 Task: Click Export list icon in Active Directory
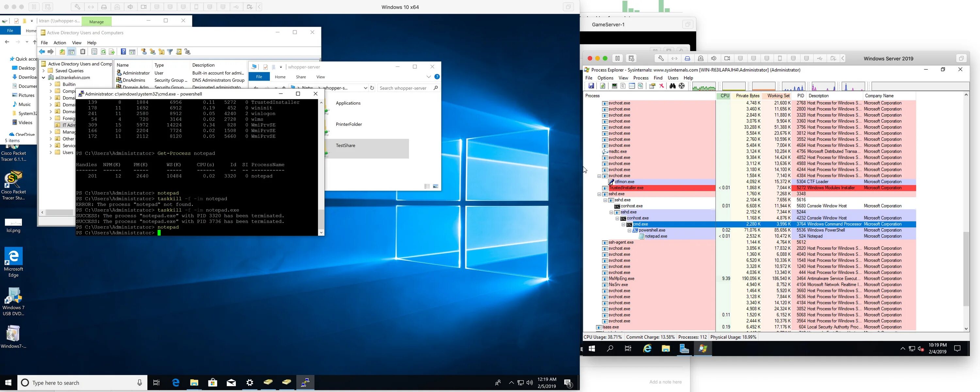(x=112, y=52)
